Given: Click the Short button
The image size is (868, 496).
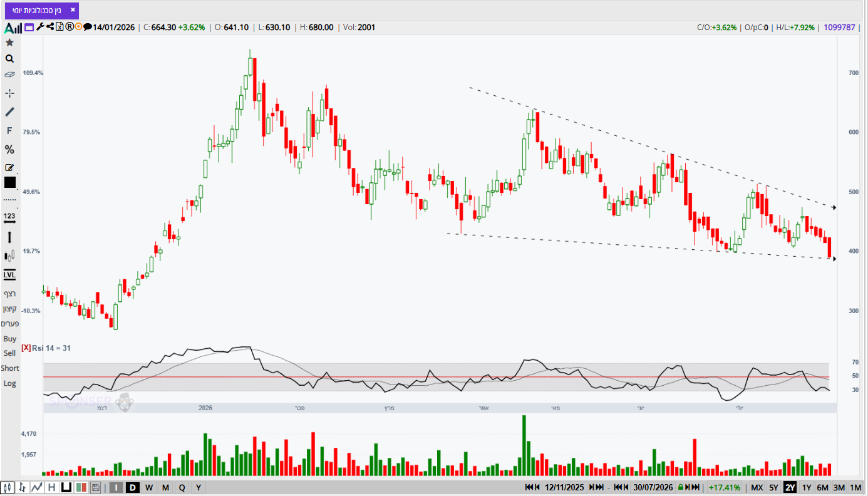Looking at the screenshot, I should (10, 368).
